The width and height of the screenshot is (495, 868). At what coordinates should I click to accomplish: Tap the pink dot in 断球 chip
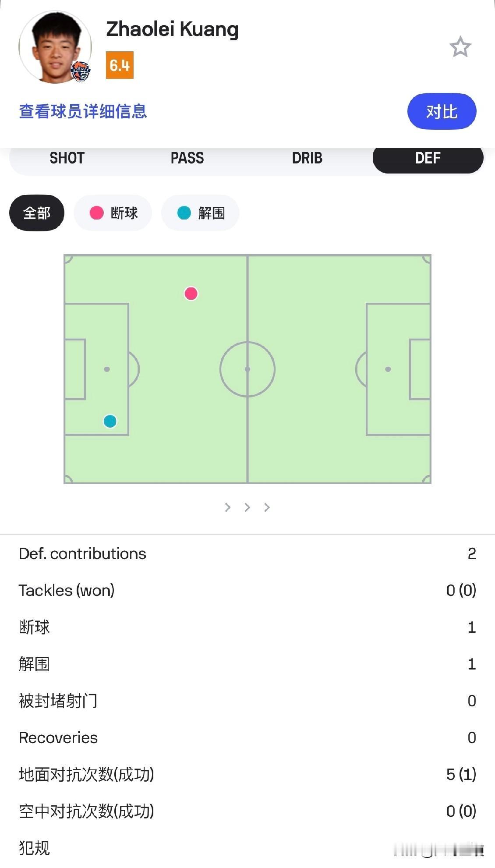(97, 213)
